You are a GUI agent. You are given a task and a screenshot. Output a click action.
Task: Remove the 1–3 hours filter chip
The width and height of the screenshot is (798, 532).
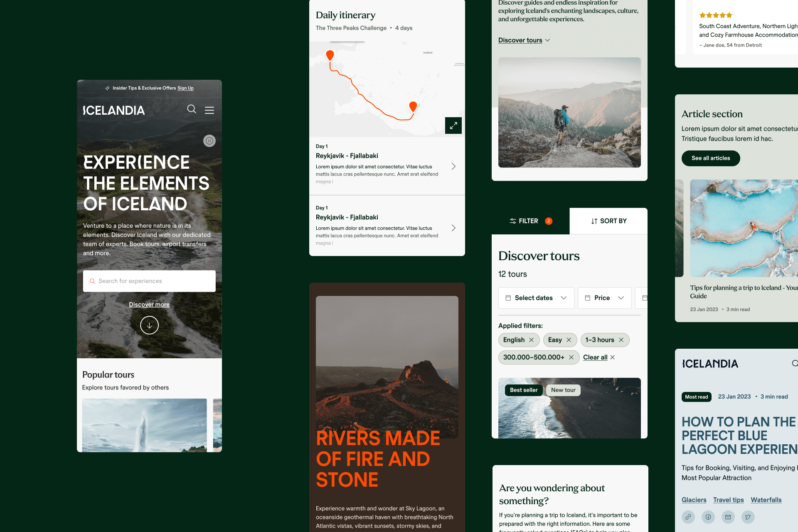pyautogui.click(x=621, y=340)
